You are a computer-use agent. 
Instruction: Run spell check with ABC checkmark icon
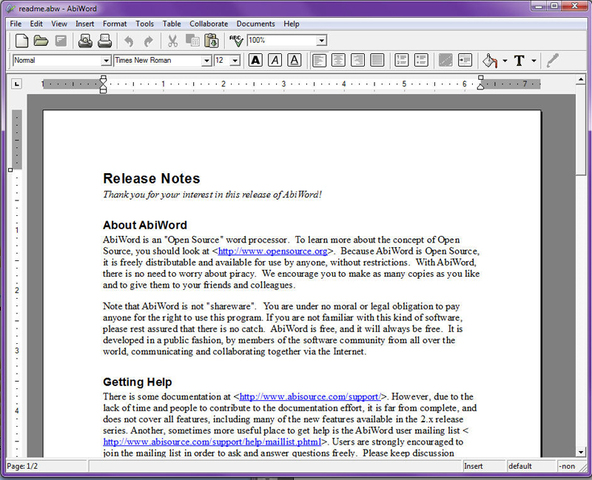(236, 40)
